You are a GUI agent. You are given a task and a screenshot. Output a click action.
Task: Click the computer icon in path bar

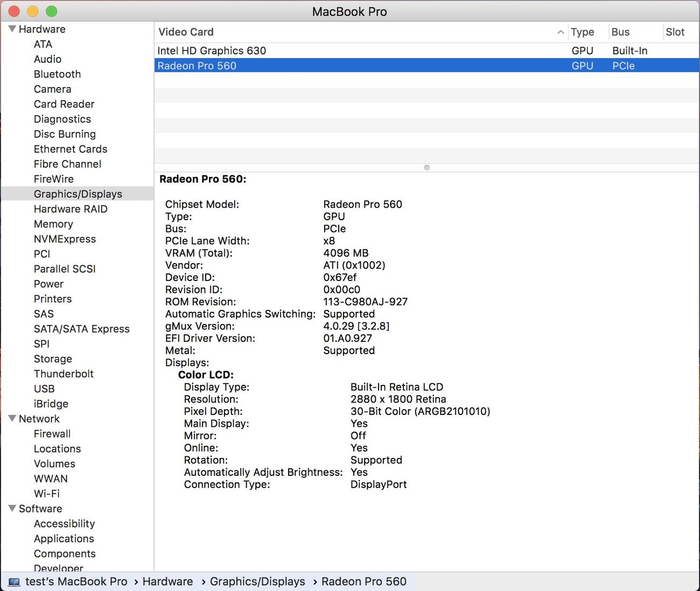14,582
